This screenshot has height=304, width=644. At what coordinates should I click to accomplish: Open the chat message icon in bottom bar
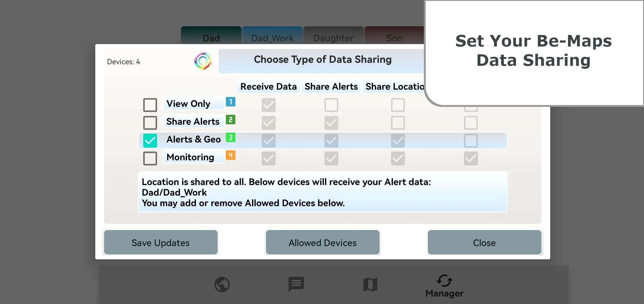click(296, 284)
